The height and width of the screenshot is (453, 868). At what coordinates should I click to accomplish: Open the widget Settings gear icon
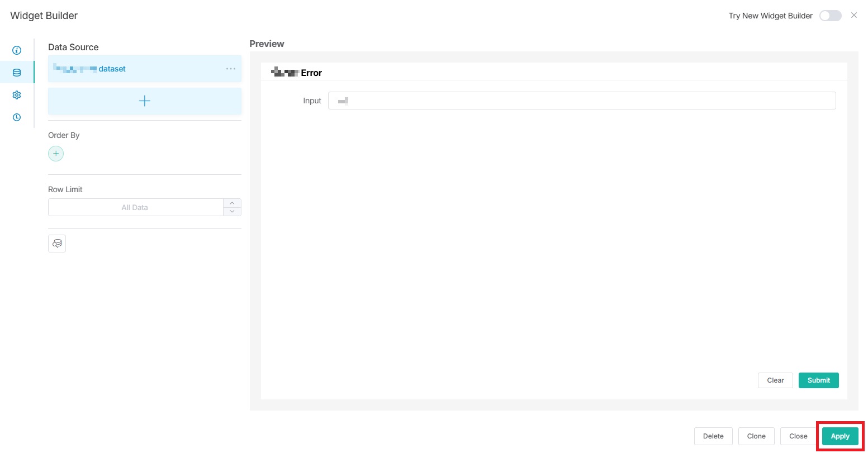[x=17, y=94]
